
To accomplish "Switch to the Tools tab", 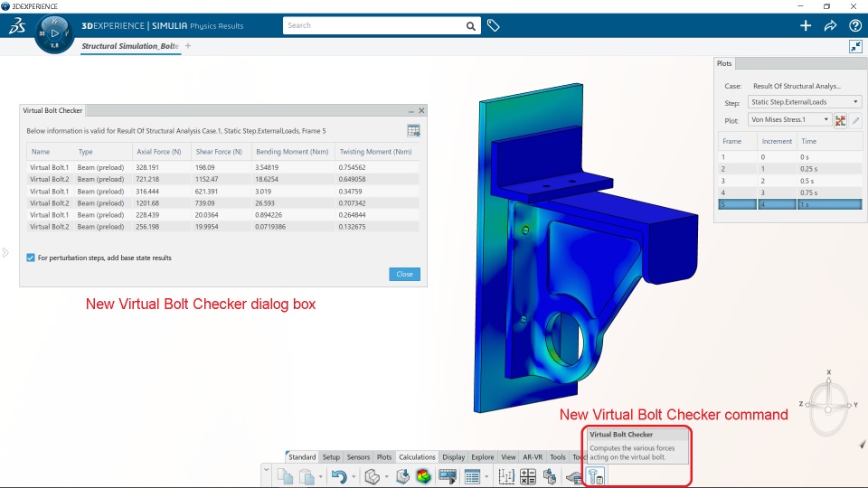I will click(558, 457).
